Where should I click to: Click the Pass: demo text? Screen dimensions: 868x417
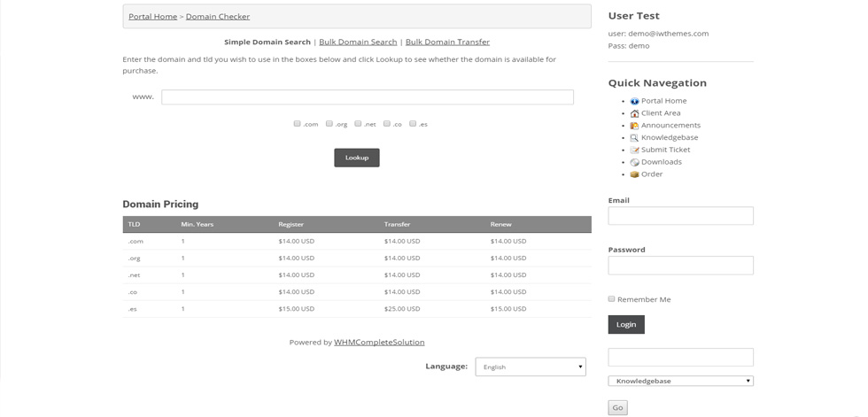629,46
